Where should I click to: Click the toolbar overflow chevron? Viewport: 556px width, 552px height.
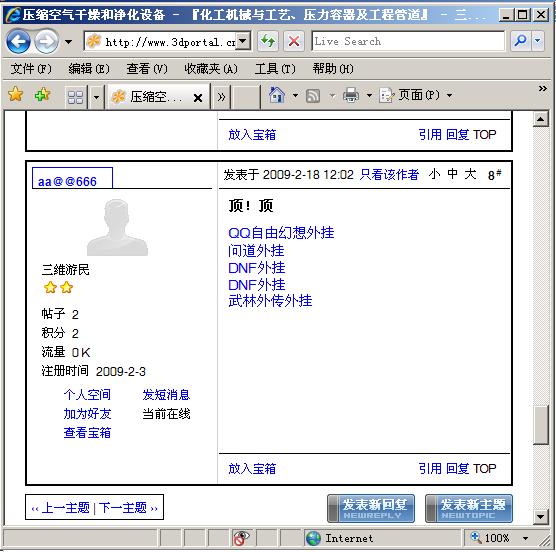click(x=543, y=88)
